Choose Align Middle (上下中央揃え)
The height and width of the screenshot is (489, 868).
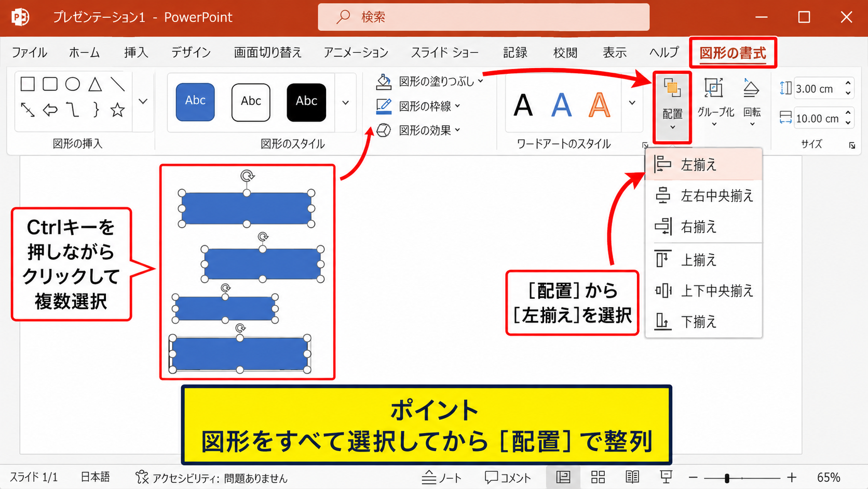pyautogui.click(x=704, y=290)
